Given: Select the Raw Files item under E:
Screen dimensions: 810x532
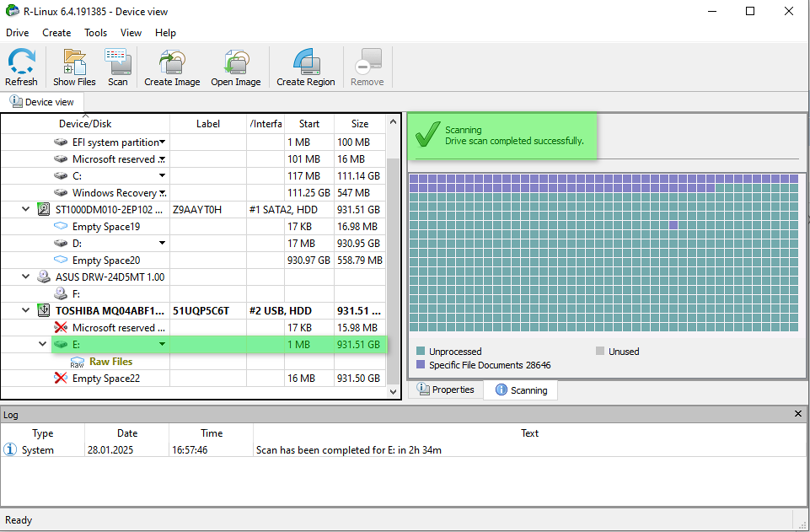Looking at the screenshot, I should 110,362.
